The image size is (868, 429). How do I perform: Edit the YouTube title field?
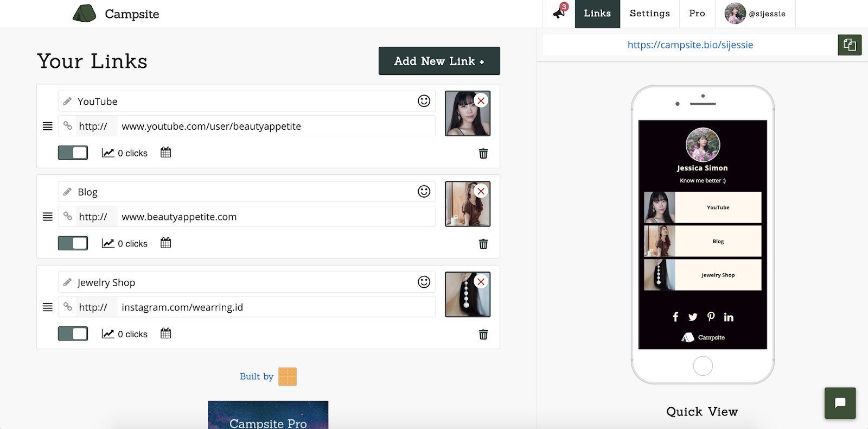click(x=247, y=101)
